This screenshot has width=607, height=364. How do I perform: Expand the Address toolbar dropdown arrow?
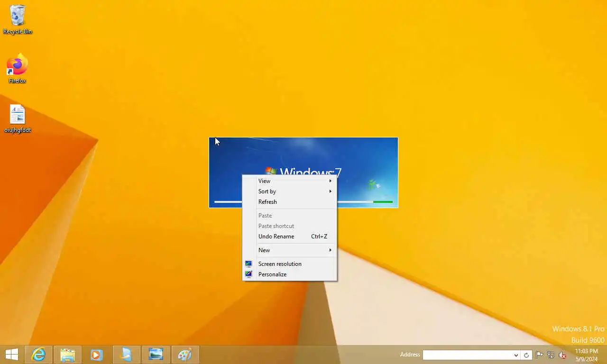pos(516,355)
